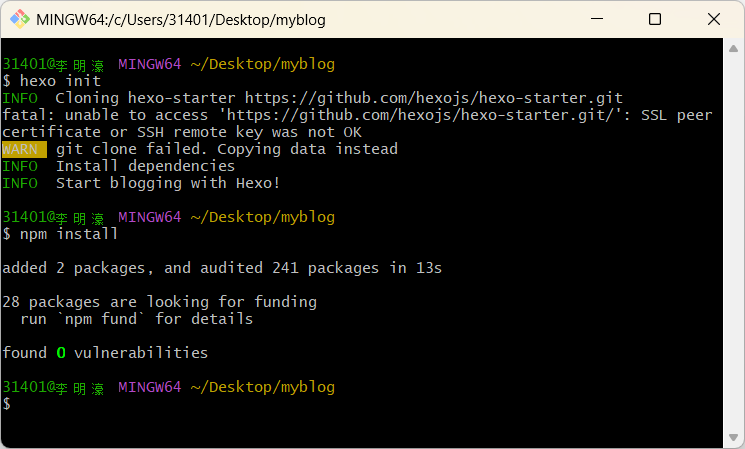
Task: Click the yellow WARN label
Action: [24, 149]
